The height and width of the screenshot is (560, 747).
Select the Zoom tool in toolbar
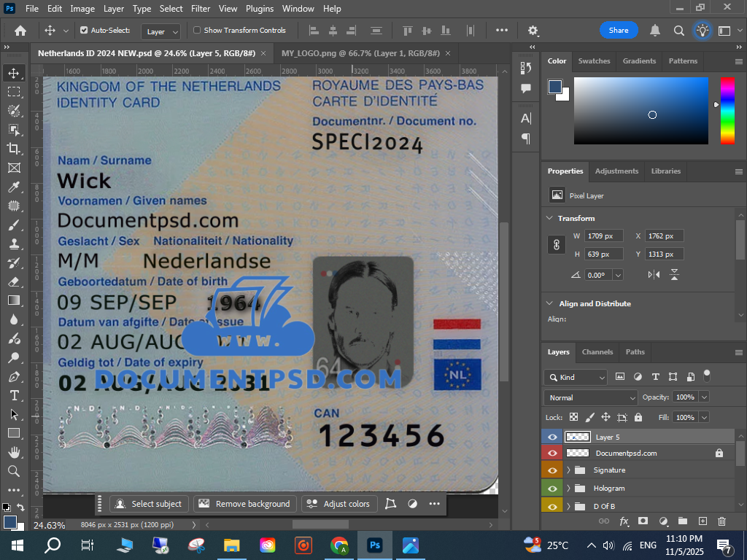[x=14, y=471]
